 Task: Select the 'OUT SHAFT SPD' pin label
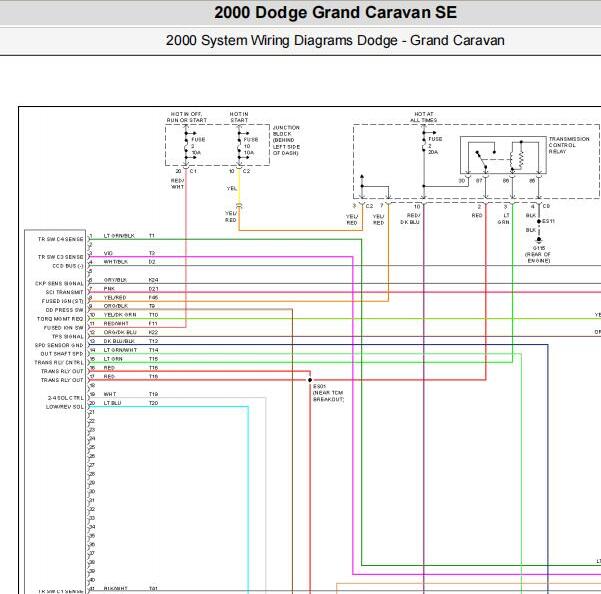coord(62,354)
